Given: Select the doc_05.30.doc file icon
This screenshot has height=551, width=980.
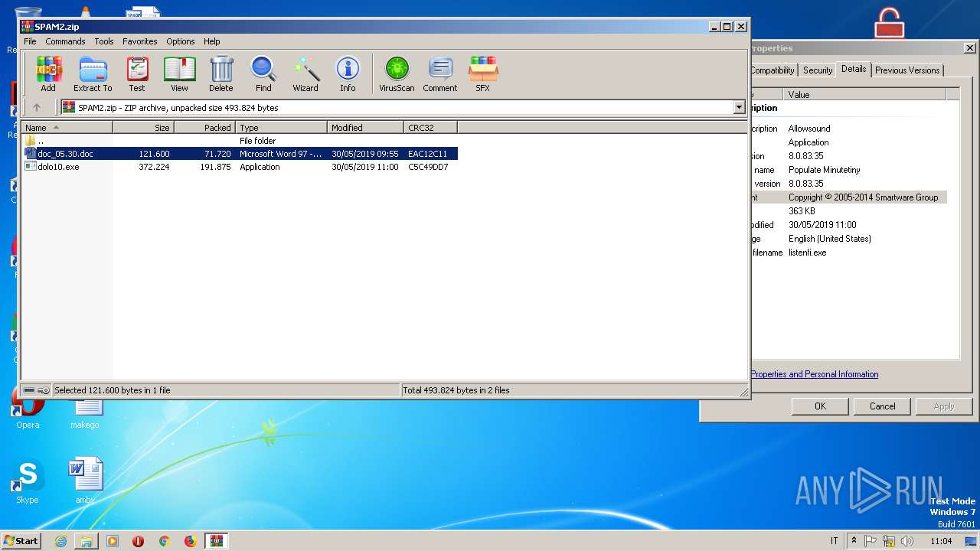Looking at the screenshot, I should [x=31, y=154].
